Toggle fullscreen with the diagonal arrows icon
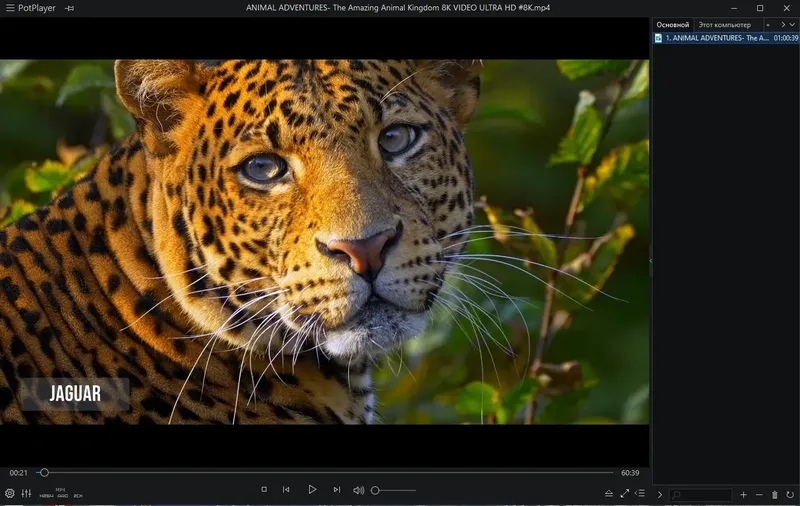 click(625, 494)
